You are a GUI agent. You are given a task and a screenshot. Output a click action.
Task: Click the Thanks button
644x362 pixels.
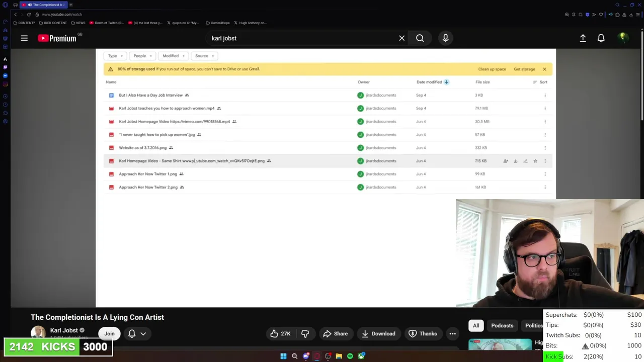423,333
